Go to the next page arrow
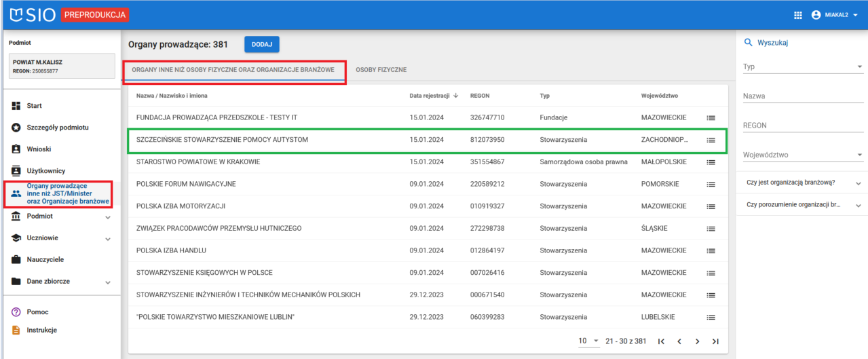This screenshot has height=359, width=868. pos(697,341)
